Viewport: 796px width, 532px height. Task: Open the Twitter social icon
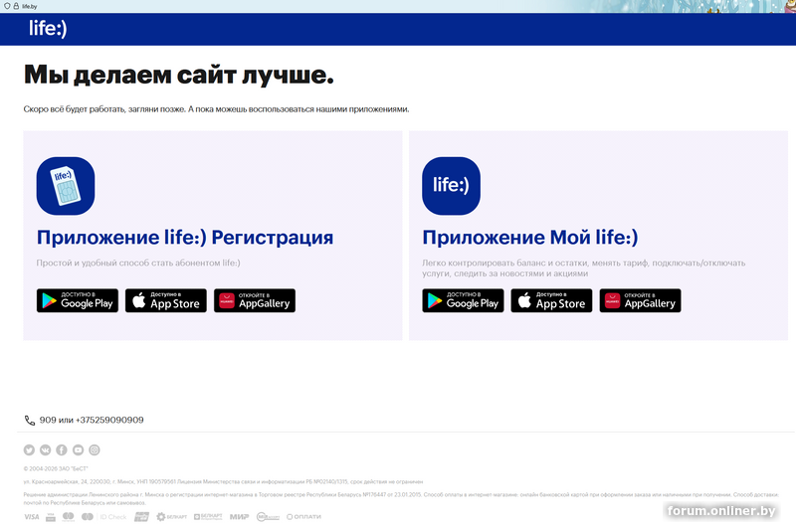29,449
